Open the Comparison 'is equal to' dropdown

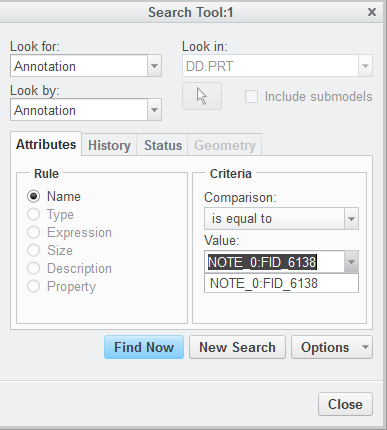[x=351, y=219]
